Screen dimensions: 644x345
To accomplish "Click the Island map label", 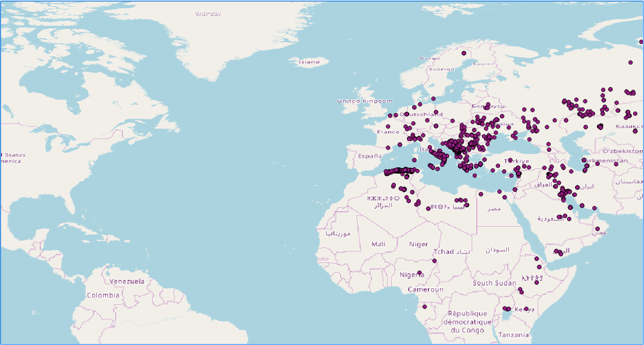I will [309, 62].
